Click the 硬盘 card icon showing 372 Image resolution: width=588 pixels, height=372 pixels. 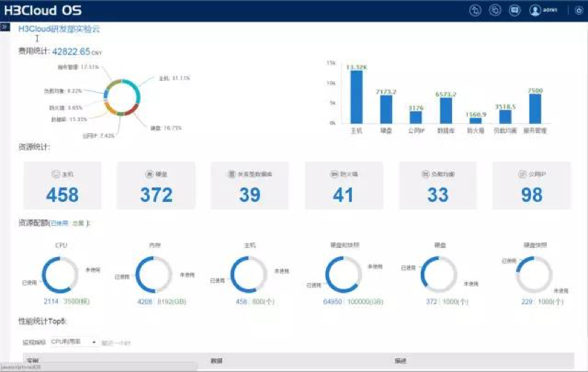point(148,174)
